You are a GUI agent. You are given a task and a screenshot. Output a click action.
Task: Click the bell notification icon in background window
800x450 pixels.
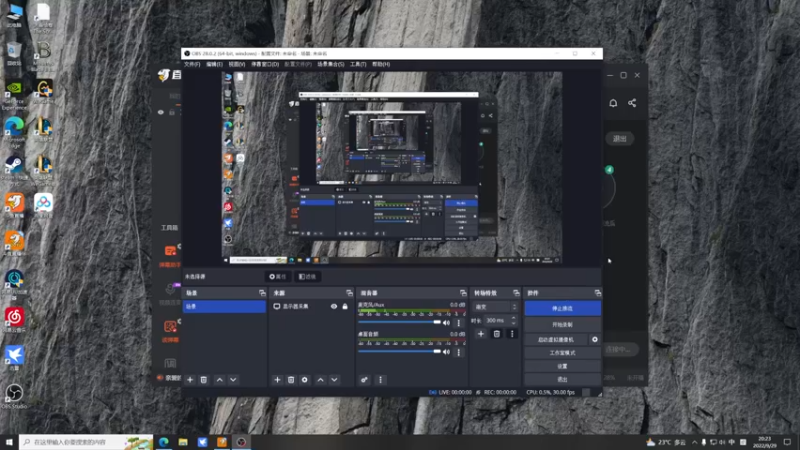point(613,103)
